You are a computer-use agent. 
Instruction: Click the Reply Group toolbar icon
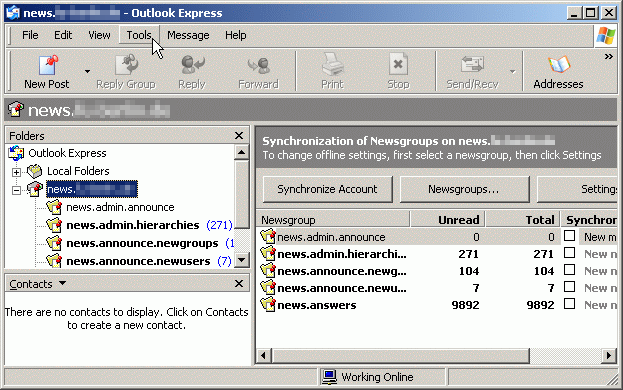(126, 65)
